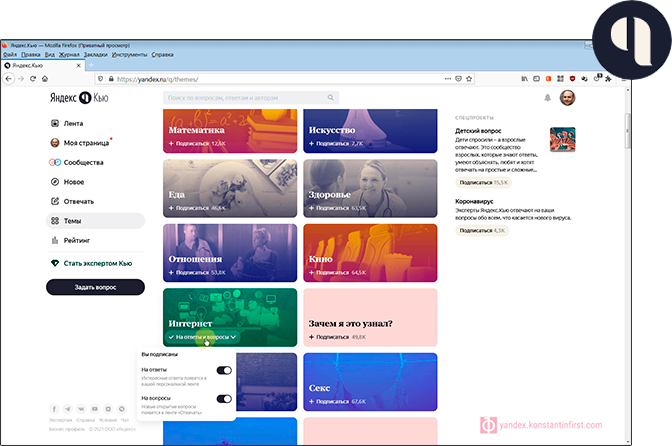This screenshot has width=672, height=446.
Task: Click the Детский вопрос heading
Action: point(478,131)
